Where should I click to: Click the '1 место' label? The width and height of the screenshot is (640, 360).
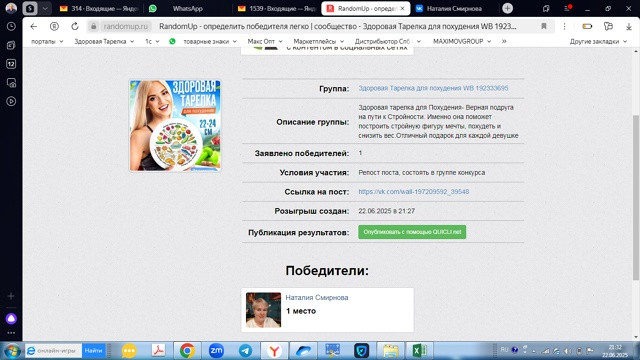301,311
